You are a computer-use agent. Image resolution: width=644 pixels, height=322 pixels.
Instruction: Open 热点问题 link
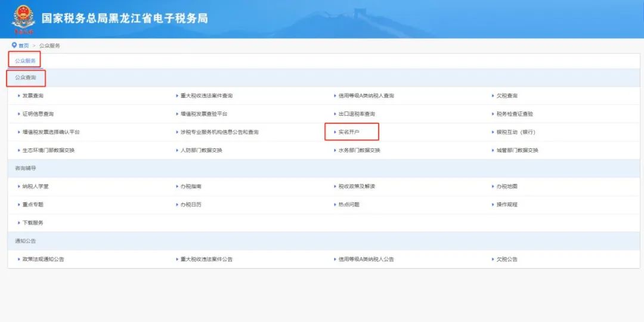pos(349,205)
